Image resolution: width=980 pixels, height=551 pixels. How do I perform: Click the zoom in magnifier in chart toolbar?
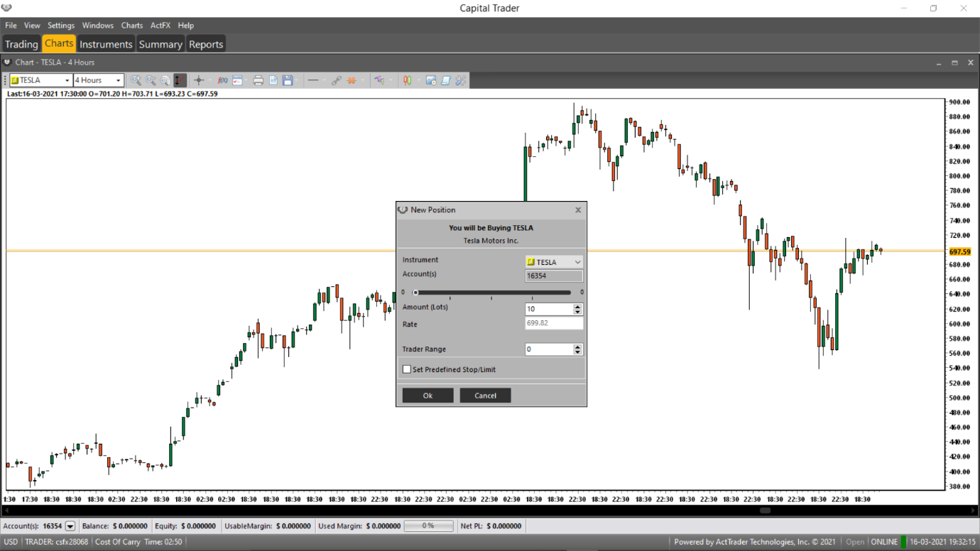pos(136,80)
